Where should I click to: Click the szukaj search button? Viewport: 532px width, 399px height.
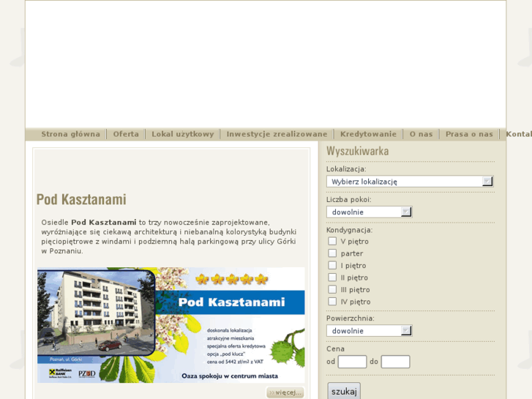click(344, 391)
